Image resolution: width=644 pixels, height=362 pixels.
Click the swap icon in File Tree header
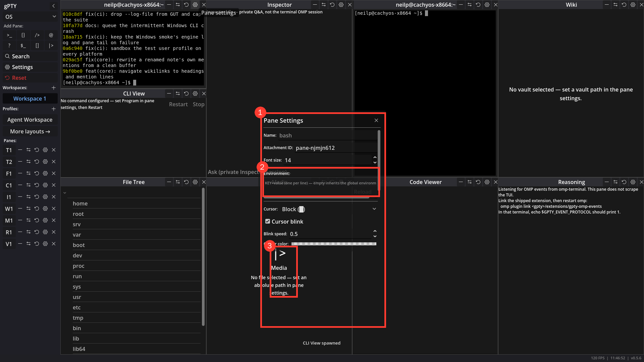(178, 182)
